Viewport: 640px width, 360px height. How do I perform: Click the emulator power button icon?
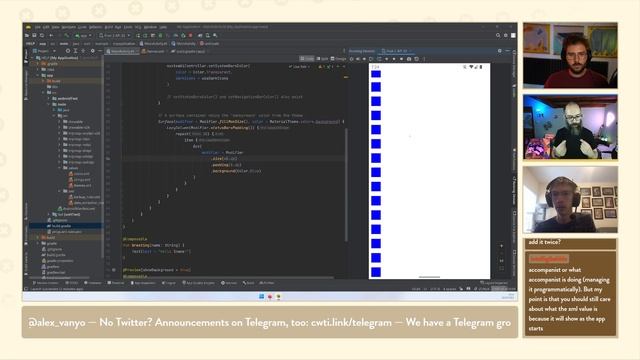(x=351, y=59)
